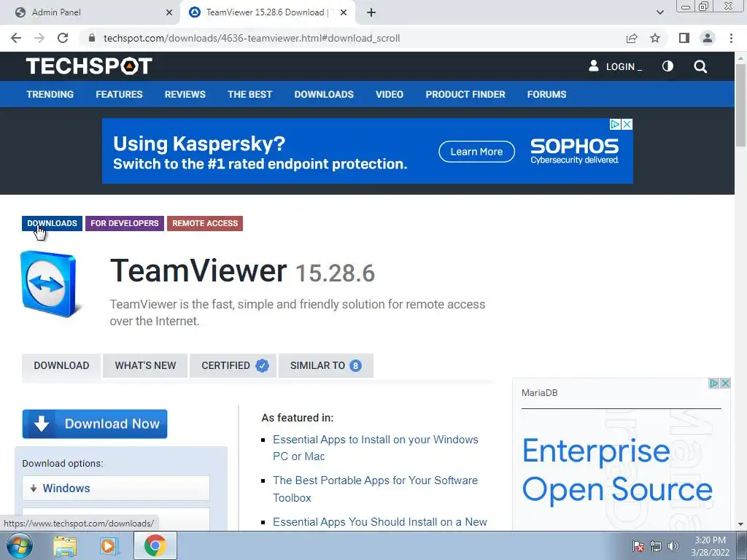Click the FOR DEVELOPERS category tag

124,223
